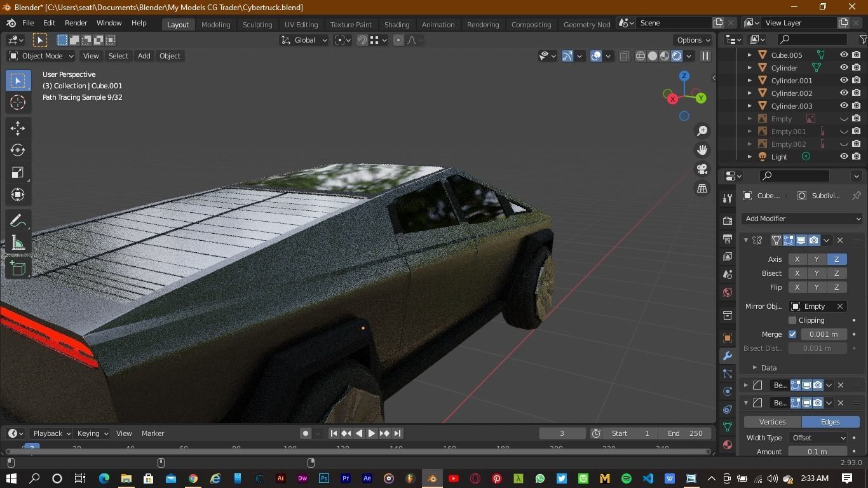Collapse the Mirror modifier panel
The image size is (868, 488).
click(x=746, y=240)
